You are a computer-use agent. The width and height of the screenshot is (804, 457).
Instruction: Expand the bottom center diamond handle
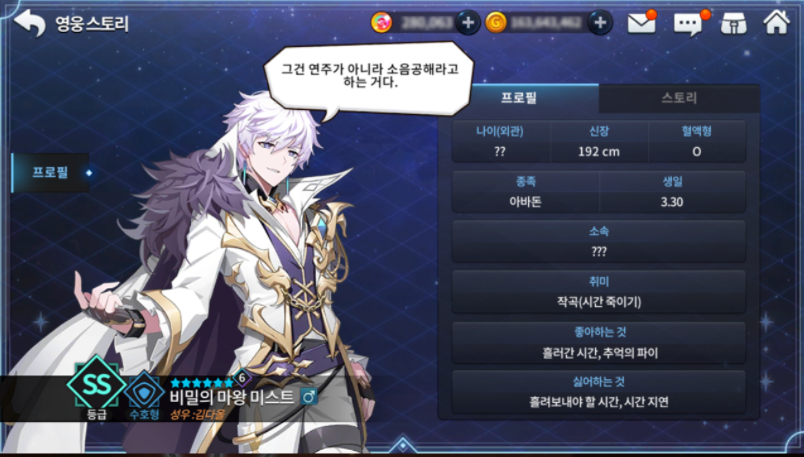[403, 445]
